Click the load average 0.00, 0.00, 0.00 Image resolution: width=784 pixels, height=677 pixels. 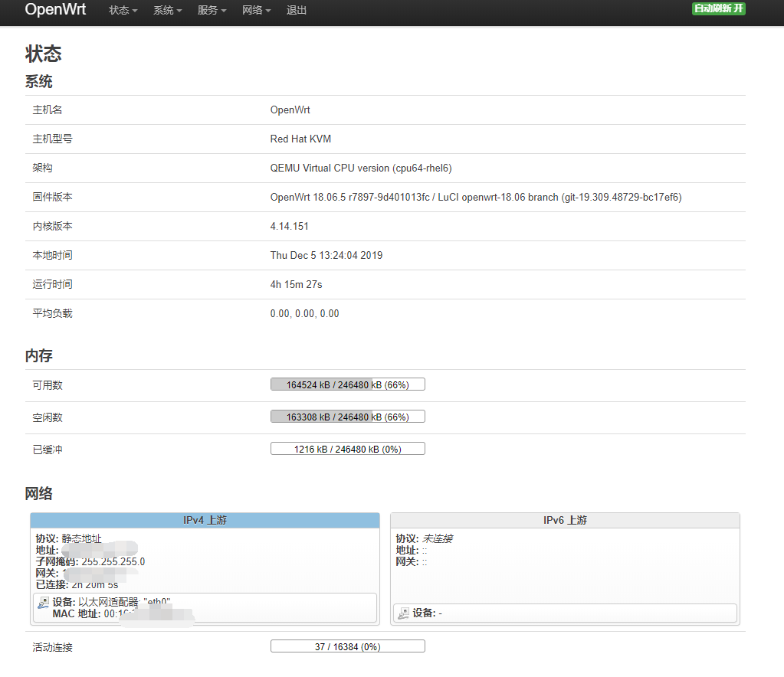304,314
